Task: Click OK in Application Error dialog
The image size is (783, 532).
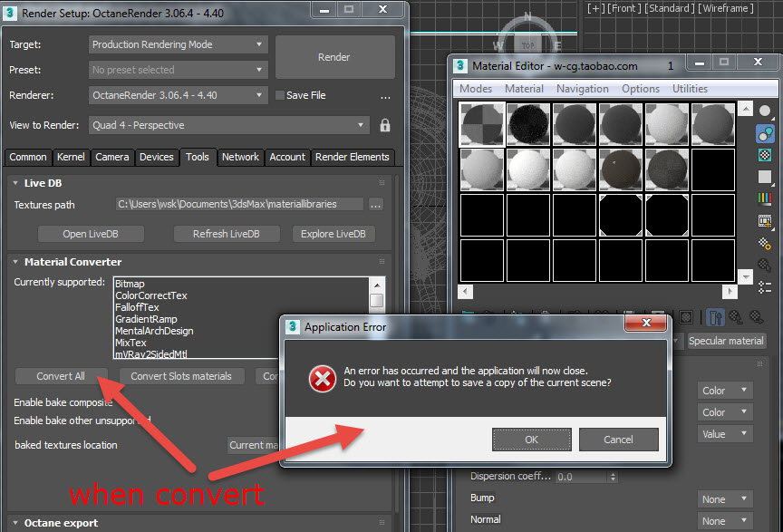Action: pos(531,440)
